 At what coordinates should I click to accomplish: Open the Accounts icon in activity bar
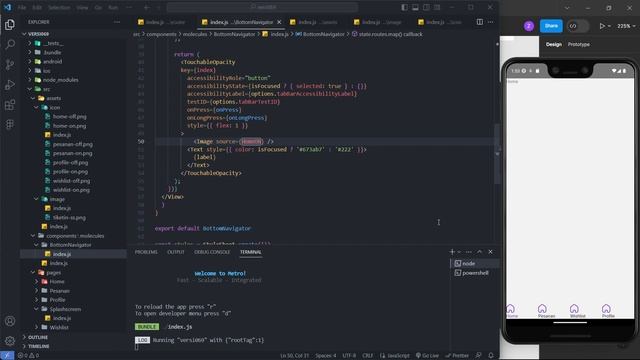click(x=10, y=321)
